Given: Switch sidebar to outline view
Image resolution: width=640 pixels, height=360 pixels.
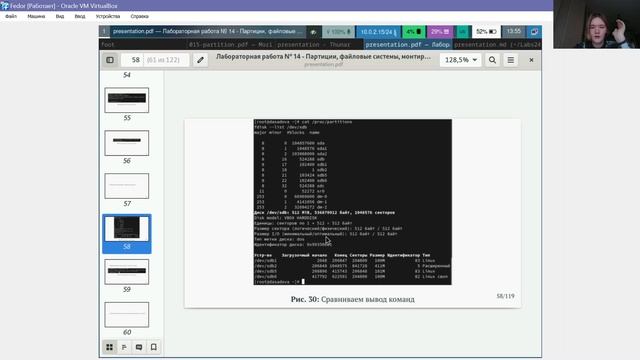Looking at the screenshot, I should [124, 347].
